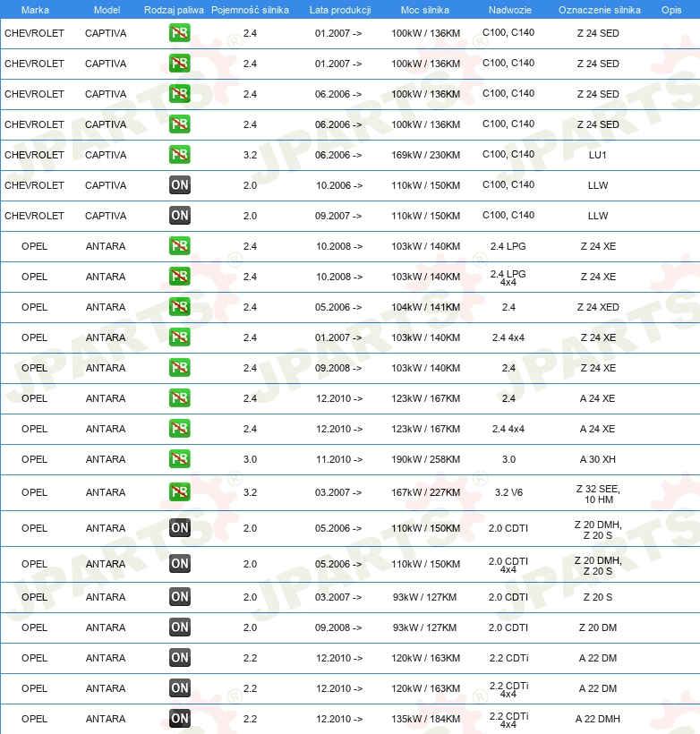Select the Z 20 DM engine code cell

(x=597, y=627)
